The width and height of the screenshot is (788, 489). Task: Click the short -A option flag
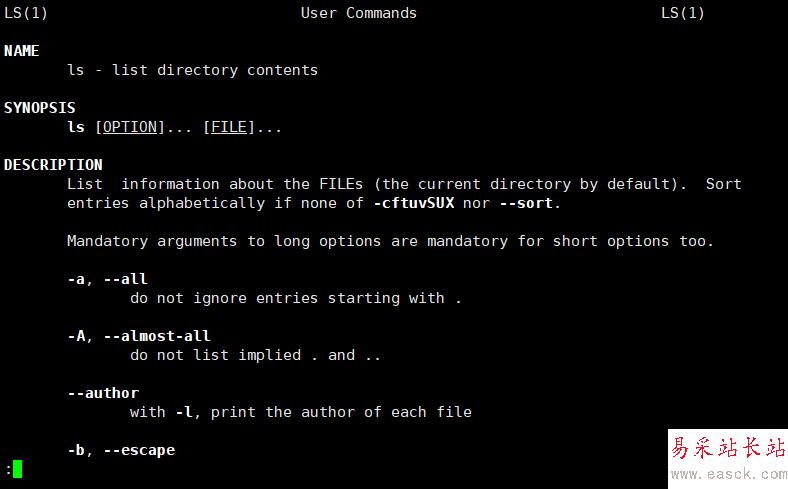(76, 336)
